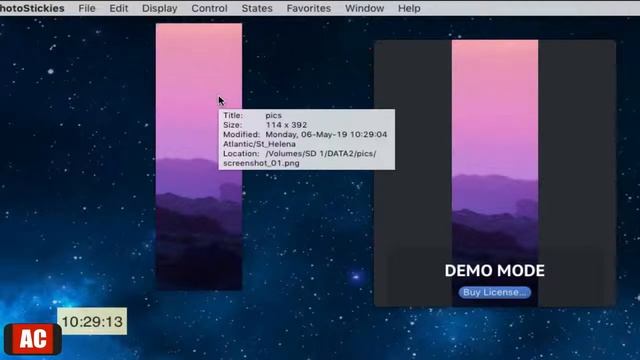Open the Window menu
640x360 pixels.
364,8
